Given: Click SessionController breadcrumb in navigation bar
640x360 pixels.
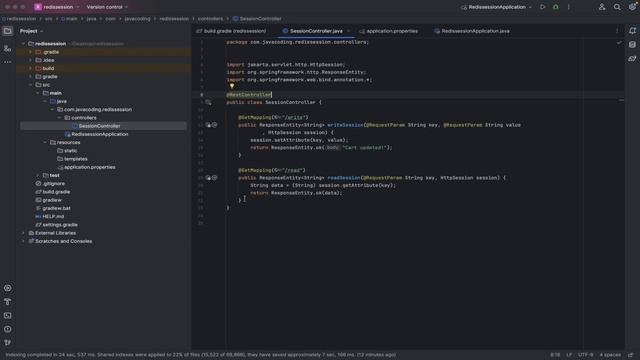Looking at the screenshot, I should 257,19.
